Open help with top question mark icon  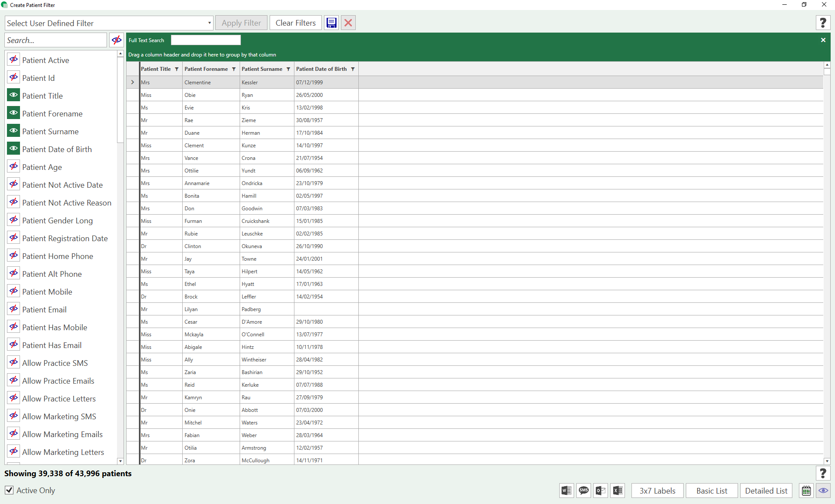tap(822, 23)
